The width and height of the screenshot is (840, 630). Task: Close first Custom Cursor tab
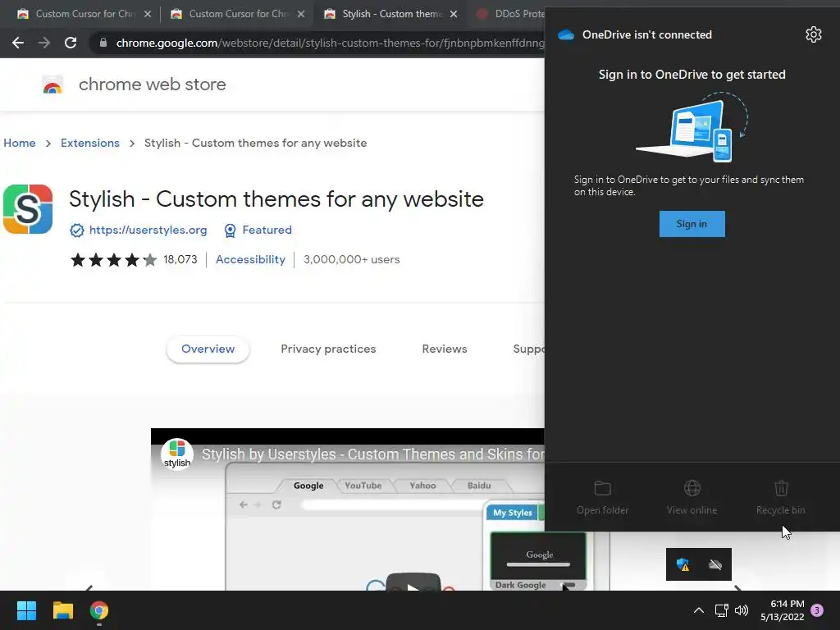pos(148,14)
